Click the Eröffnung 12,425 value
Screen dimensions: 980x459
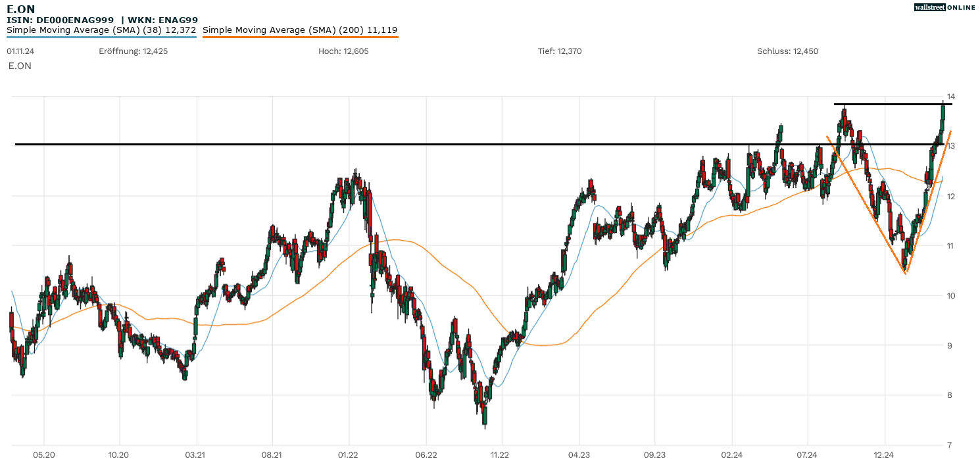click(x=133, y=51)
